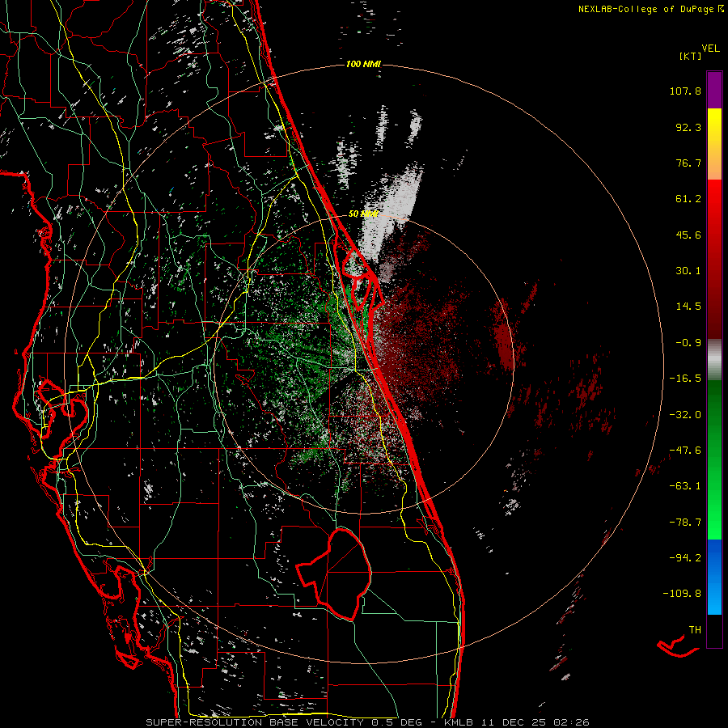
Task: Click the -63.1 velocity scale value
Action: [685, 486]
